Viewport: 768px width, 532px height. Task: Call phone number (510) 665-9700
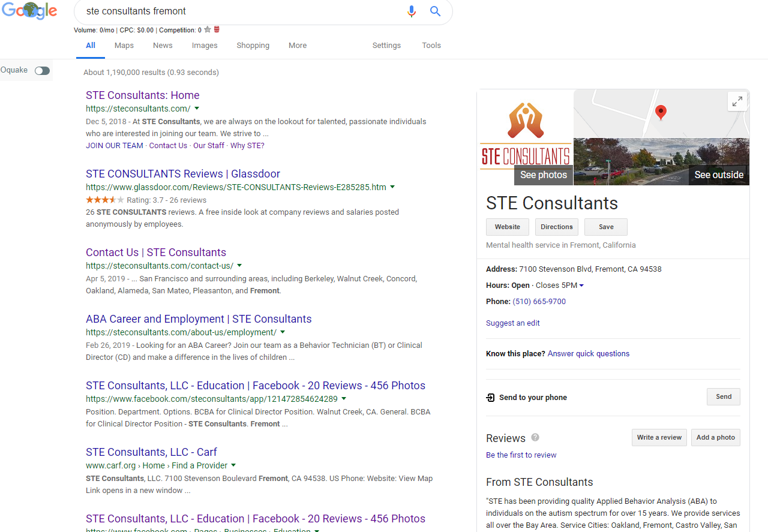click(539, 302)
